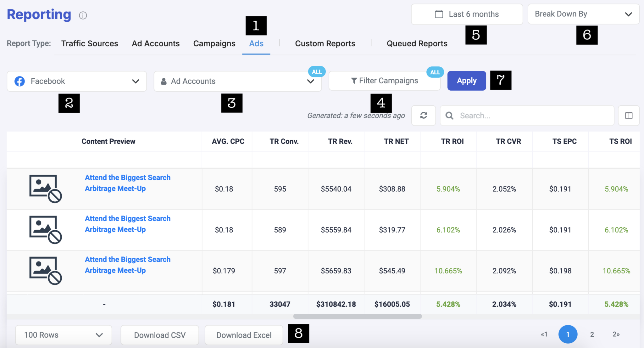Click the funnel icon inside Filter Campaigns
644x348 pixels.
pos(354,81)
